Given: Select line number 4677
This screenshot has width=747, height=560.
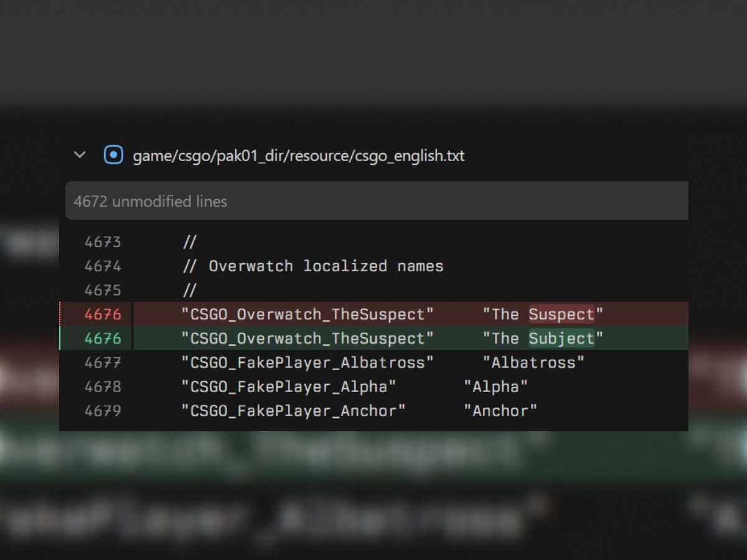Looking at the screenshot, I should click(x=103, y=363).
